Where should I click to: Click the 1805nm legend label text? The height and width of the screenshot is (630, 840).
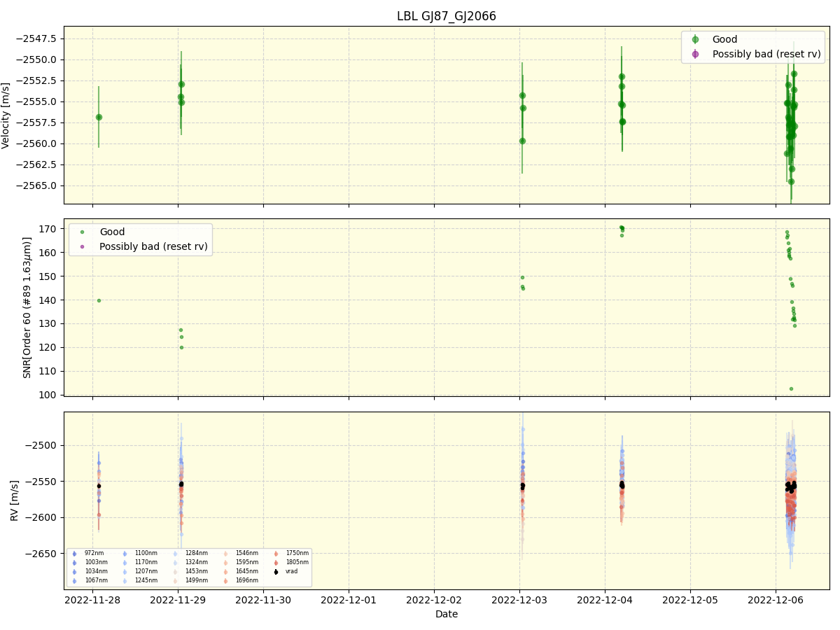tap(297, 563)
